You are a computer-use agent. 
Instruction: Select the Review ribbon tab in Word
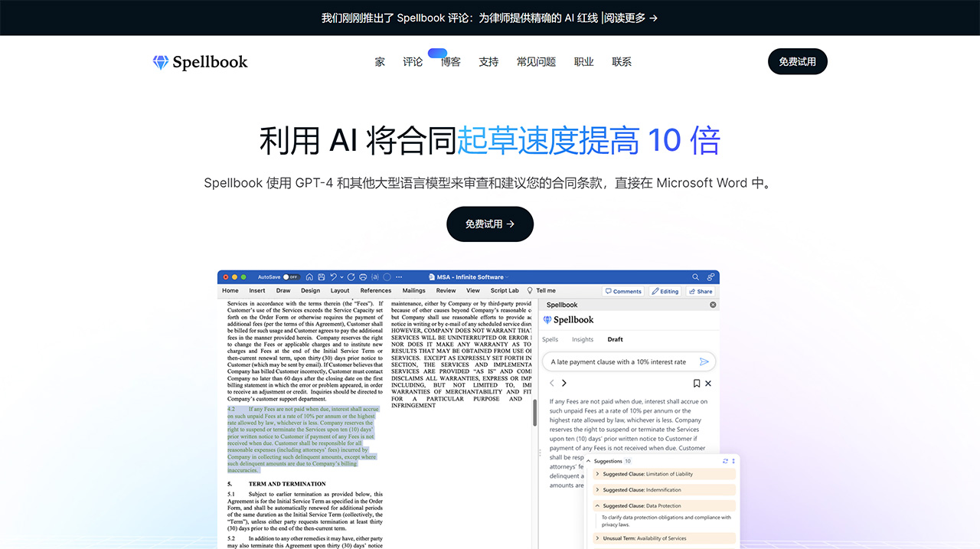tap(446, 290)
